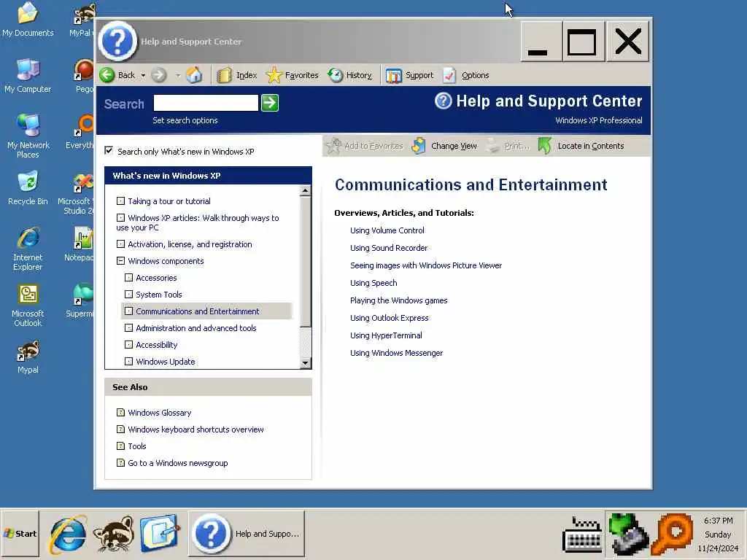This screenshot has height=560, width=747.
Task: Click the system clock 6:37 PM
Action: tap(718, 521)
